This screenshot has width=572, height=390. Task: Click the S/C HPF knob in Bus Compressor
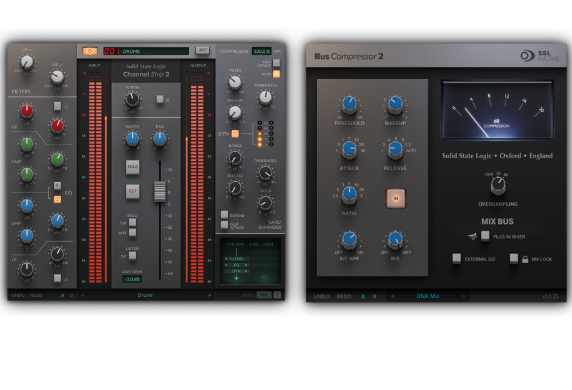coord(349,239)
